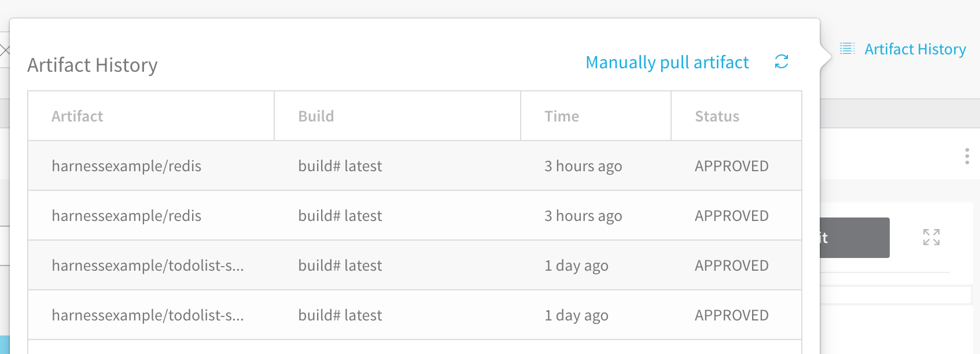Open the Artifact History link on right

pos(915,49)
